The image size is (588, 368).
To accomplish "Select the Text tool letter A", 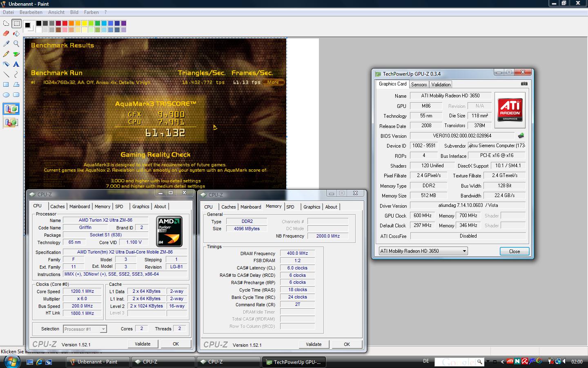I will [x=16, y=64].
